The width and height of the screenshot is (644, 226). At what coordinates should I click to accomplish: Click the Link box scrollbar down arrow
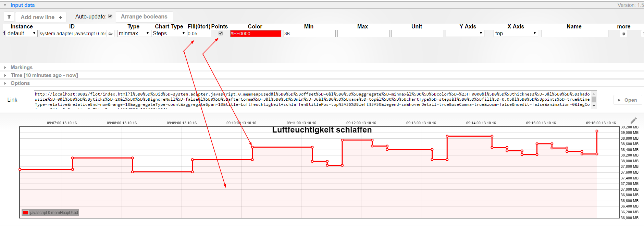pos(594,106)
